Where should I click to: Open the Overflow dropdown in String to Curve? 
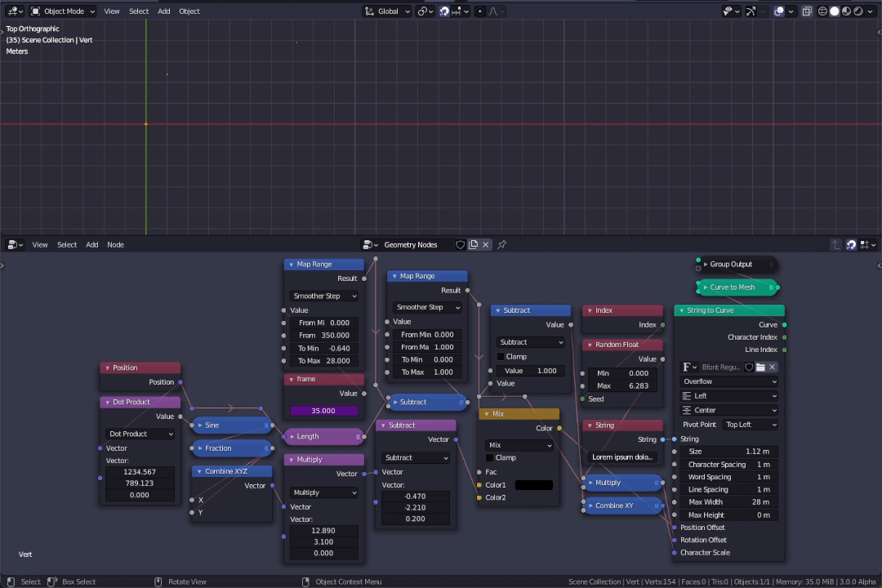click(729, 381)
